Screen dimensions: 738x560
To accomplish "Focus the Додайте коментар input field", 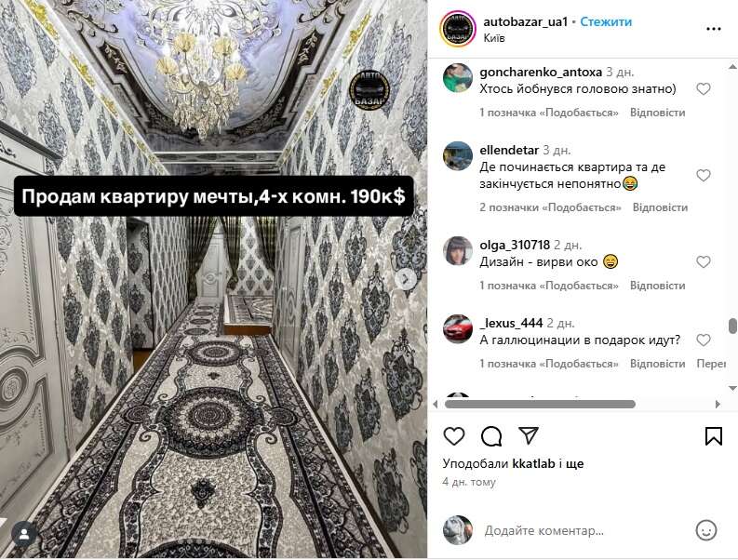I will click(x=584, y=531).
